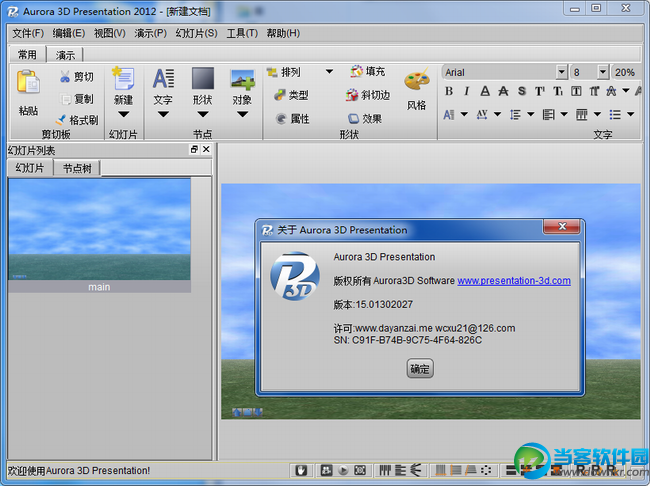Click the vertical bars layout icon in status bar

(x=385, y=470)
